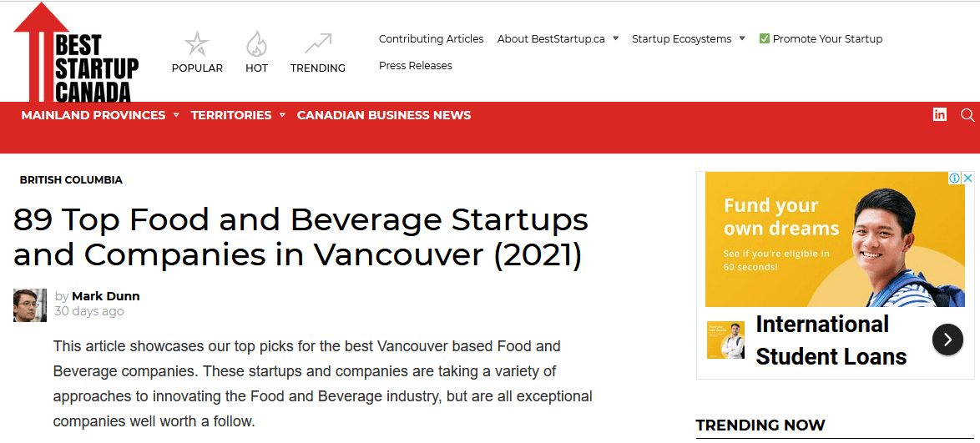Open Mark Dunn author page

click(x=106, y=296)
